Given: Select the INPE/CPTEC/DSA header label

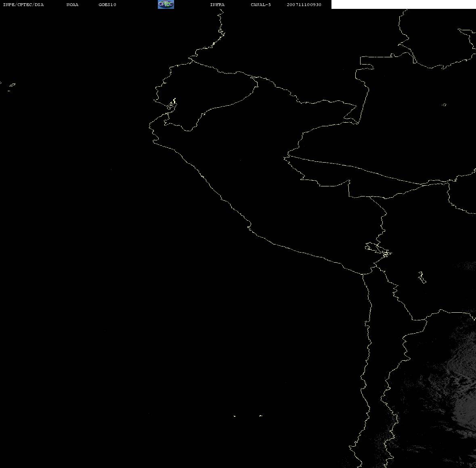Looking at the screenshot, I should (x=23, y=4).
